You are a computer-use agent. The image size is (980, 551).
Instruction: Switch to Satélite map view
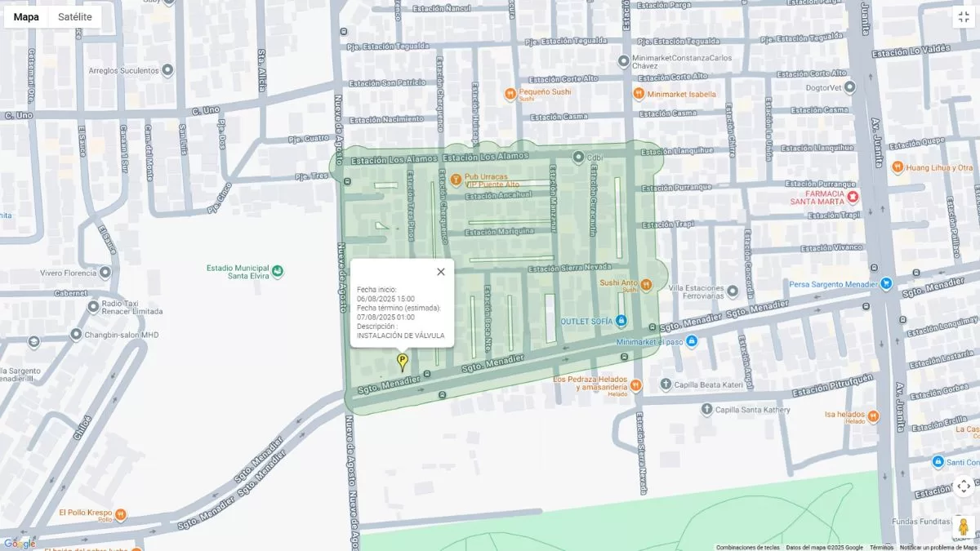point(75,17)
